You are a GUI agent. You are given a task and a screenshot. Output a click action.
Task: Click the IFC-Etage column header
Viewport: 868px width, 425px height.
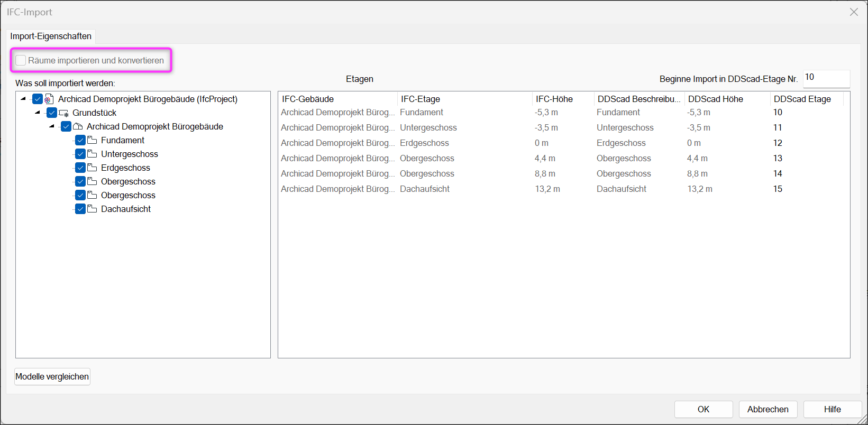click(x=464, y=99)
